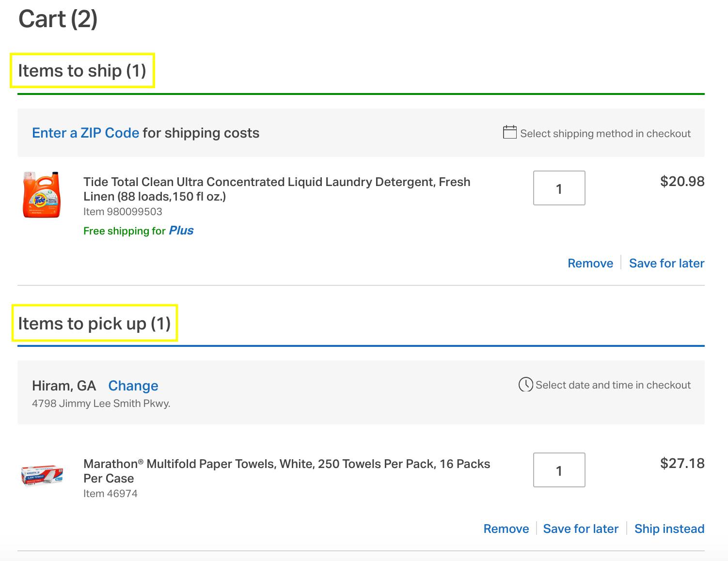Click the Select date and time in checkout text
Image resolution: width=728 pixels, height=561 pixels.
click(613, 385)
